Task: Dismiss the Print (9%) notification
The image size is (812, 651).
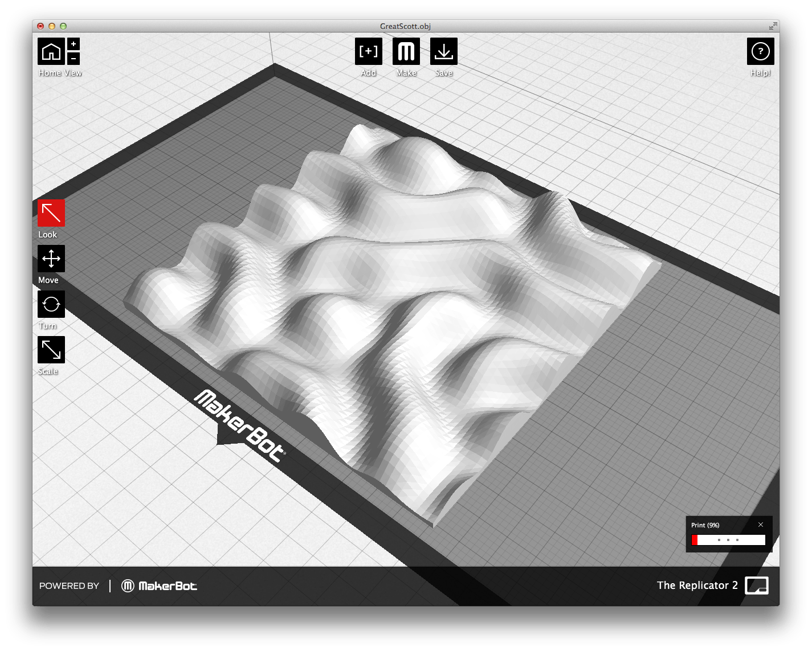Action: [761, 524]
